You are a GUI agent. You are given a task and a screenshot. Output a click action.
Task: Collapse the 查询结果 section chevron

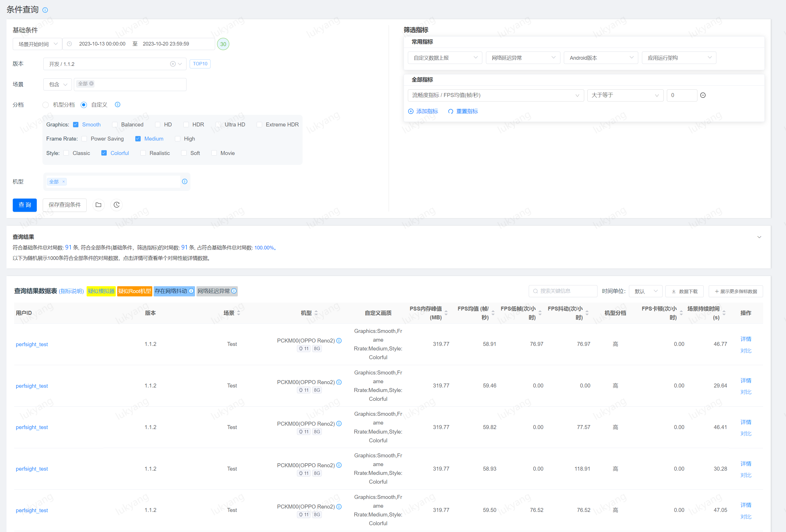[x=759, y=237]
